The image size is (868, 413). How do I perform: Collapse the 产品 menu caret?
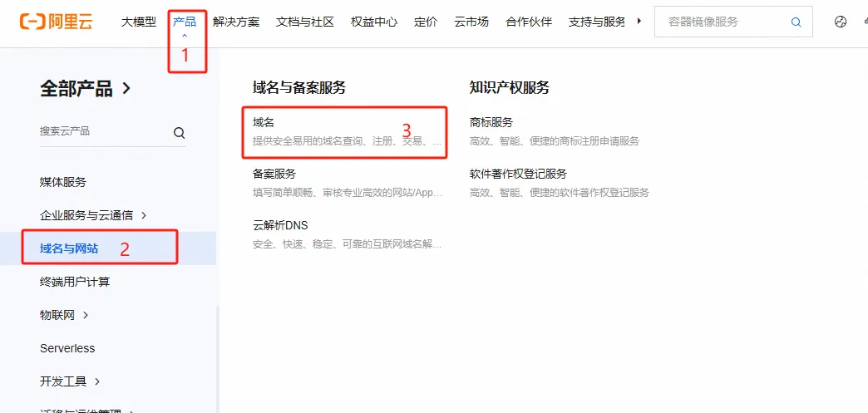click(185, 36)
